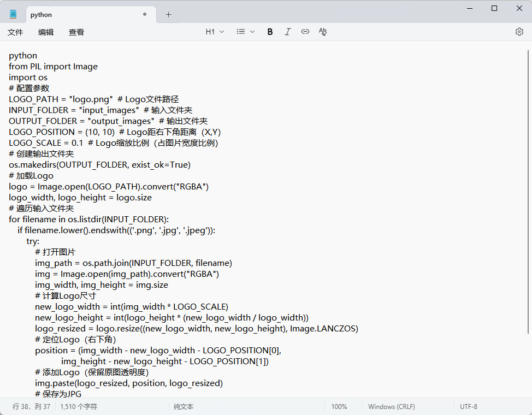This screenshot has height=415, width=532.
Task: Click the vertical scrollbar thumb
Action: [x=528, y=192]
